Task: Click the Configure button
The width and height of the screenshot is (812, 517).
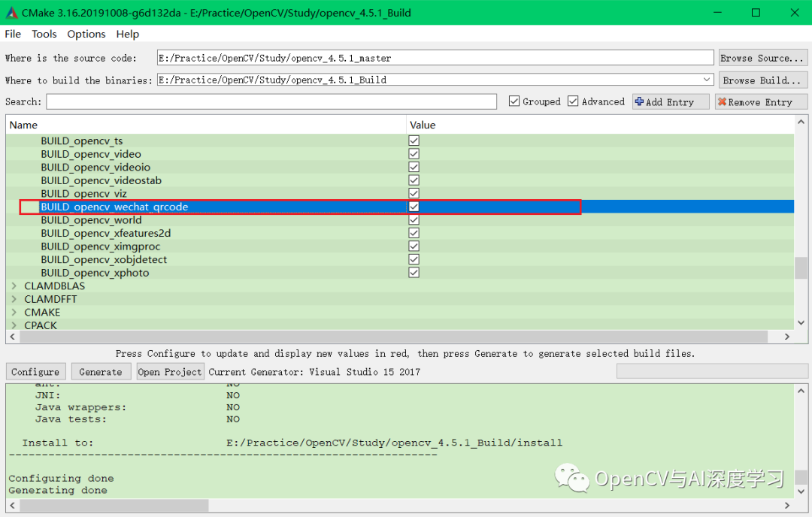Action: (x=35, y=371)
